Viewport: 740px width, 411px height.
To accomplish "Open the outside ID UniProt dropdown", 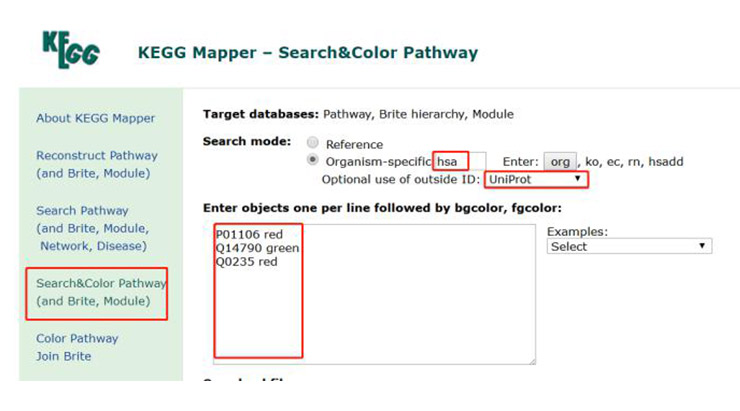I will coord(536,179).
